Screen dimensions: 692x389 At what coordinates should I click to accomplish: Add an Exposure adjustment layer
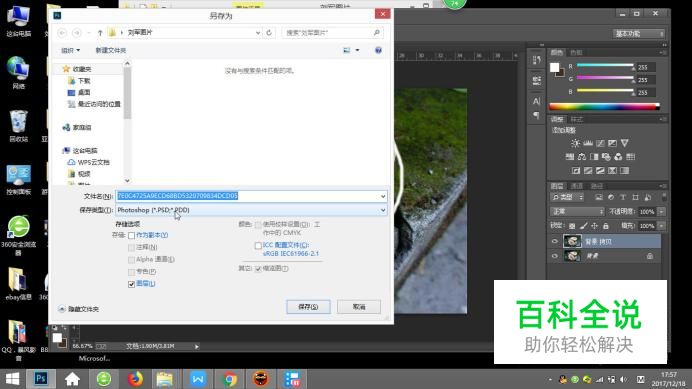[612, 144]
